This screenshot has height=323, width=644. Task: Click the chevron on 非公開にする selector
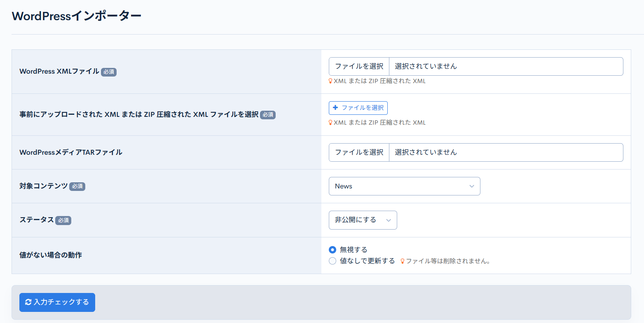(x=388, y=220)
